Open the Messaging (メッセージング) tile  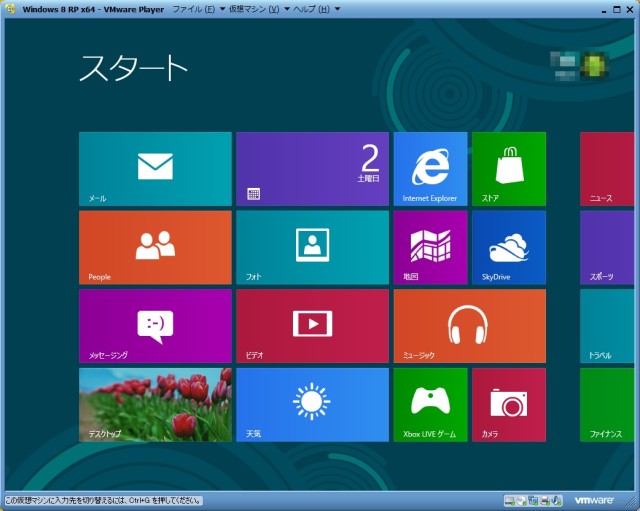tap(155, 326)
